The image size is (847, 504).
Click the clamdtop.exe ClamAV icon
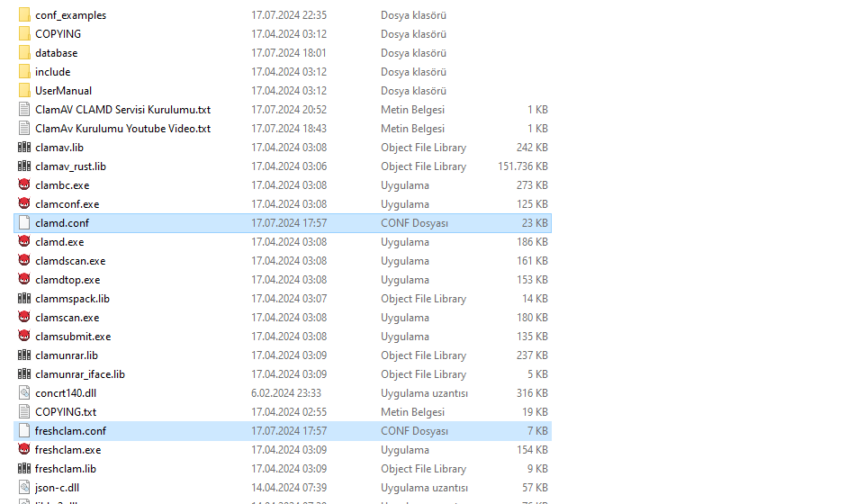24,279
